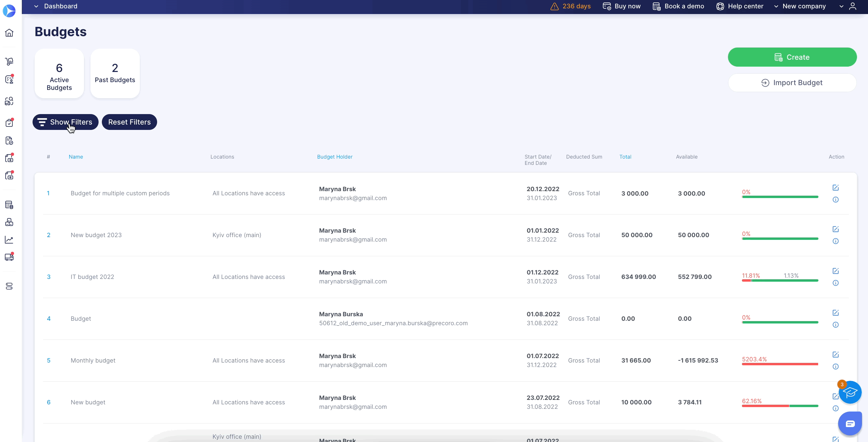
Task: Click the 236 days trial text
Action: click(576, 6)
